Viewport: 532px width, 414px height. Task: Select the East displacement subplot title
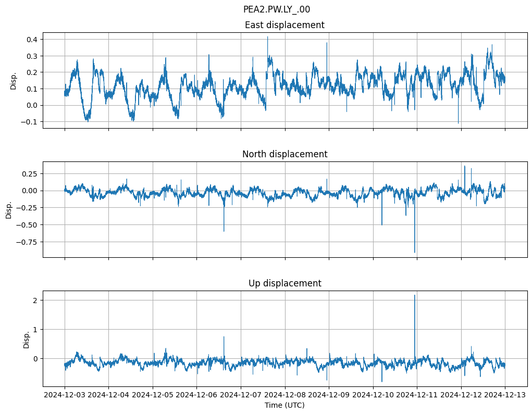284,25
